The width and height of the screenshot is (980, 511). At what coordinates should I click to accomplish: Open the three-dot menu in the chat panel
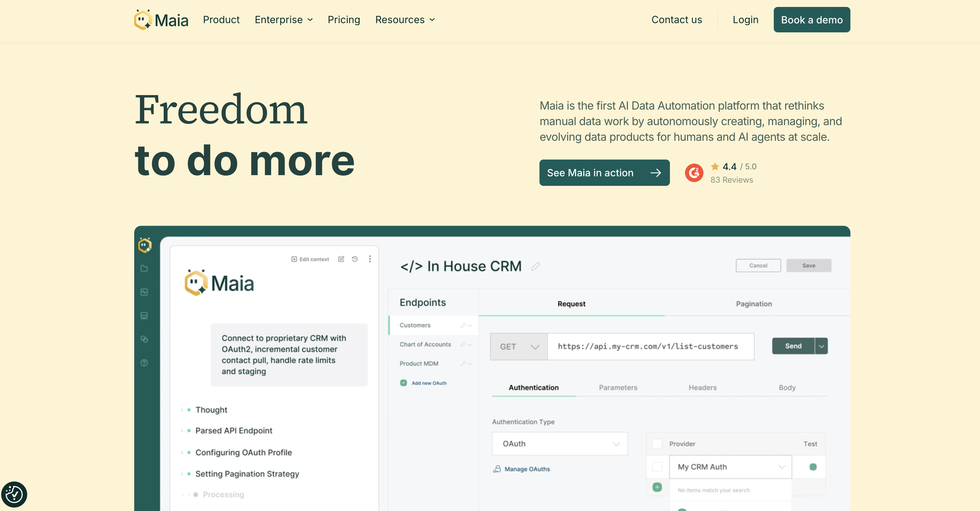coord(370,259)
